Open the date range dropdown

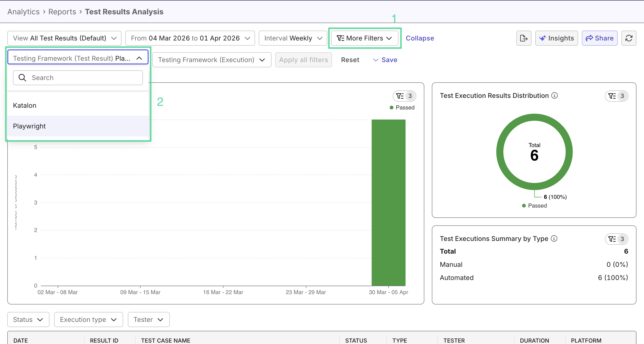pos(190,38)
